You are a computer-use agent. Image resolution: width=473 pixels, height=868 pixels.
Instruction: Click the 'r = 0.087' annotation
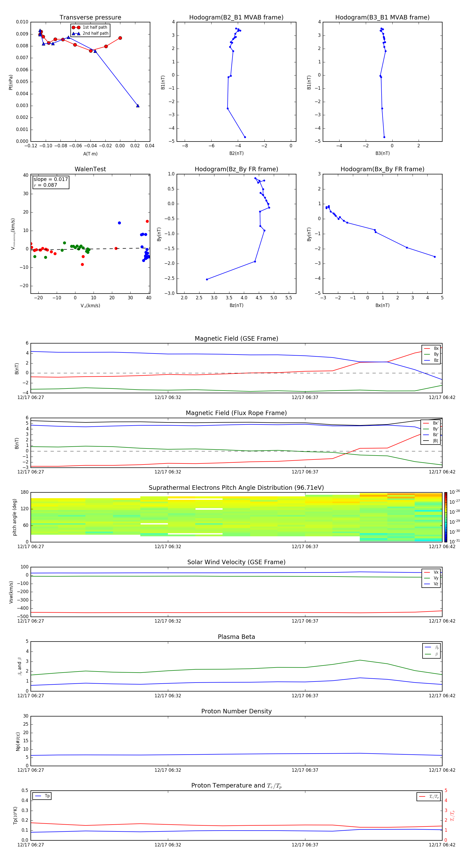click(x=45, y=185)
